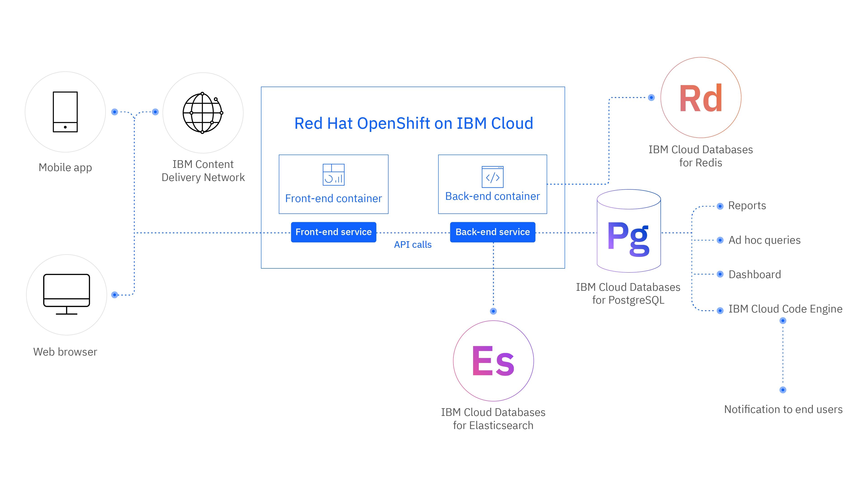Click the API calls label
868x489 pixels.
click(413, 244)
